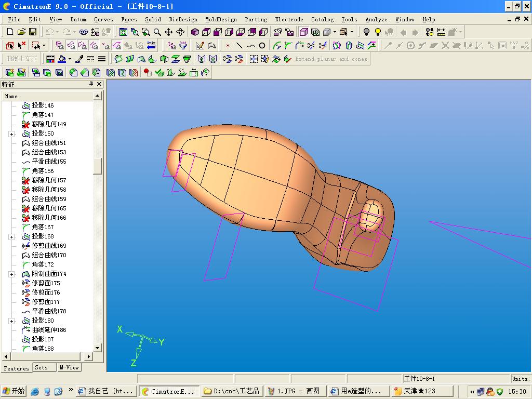532x399 pixels.
Task: Click the magnifying glass Zoom tool
Action: point(157,32)
